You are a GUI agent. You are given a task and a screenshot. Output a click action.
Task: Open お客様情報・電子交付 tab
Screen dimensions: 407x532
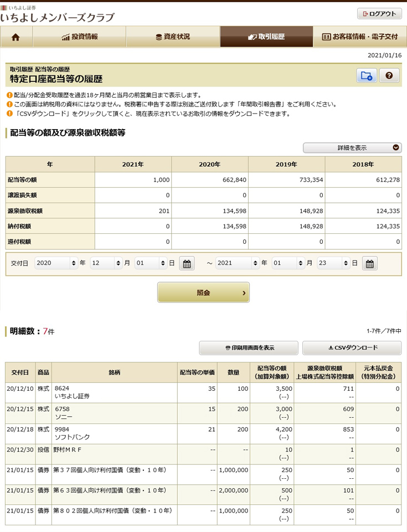pos(360,37)
